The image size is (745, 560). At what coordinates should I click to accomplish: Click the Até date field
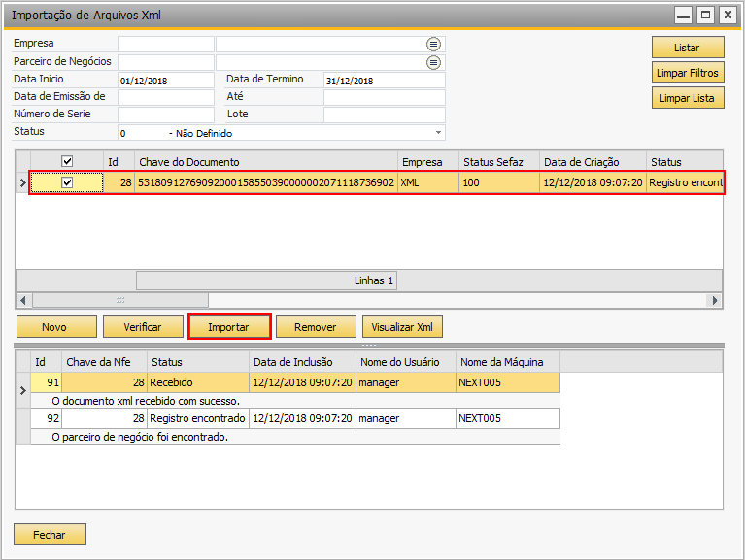tap(385, 97)
